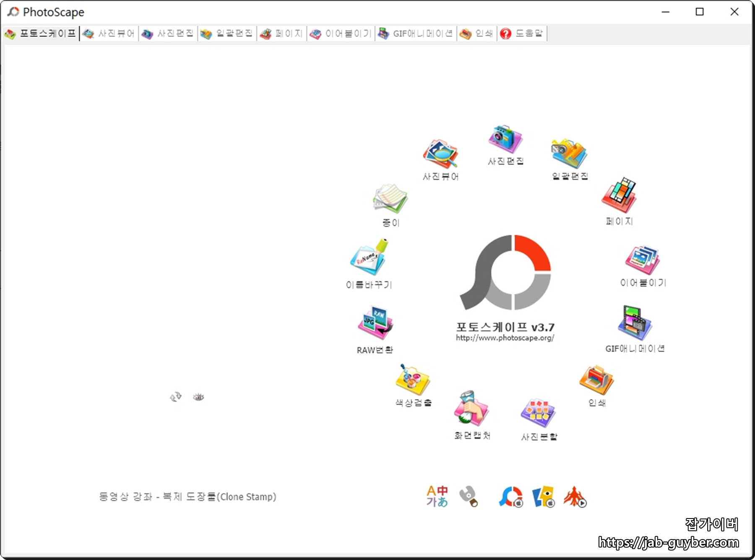This screenshot has width=755, height=560.
Task: Launch the 화면캡처 screen capture icon
Action: (x=471, y=408)
